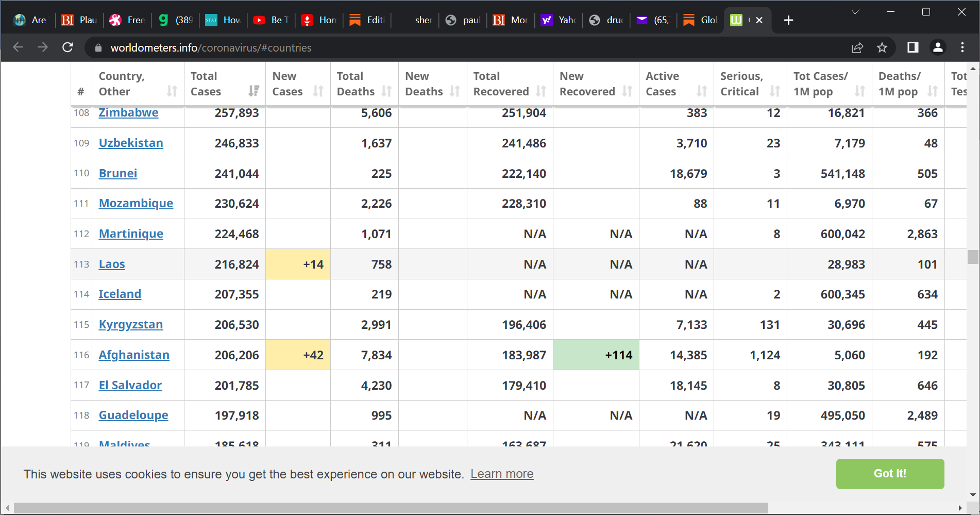Viewport: 980px width, 515px height.
Task: Switch to the 'sher' tab
Action: click(415, 20)
